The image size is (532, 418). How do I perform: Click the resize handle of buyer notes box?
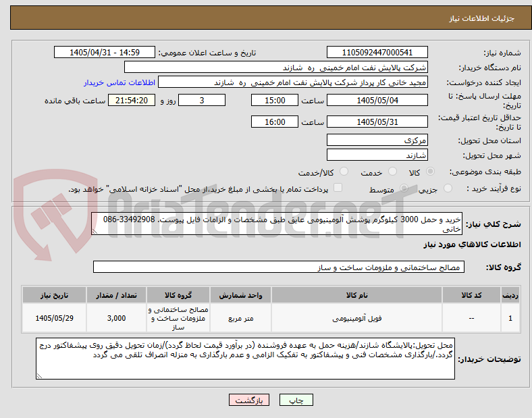pyautogui.click(x=39, y=375)
